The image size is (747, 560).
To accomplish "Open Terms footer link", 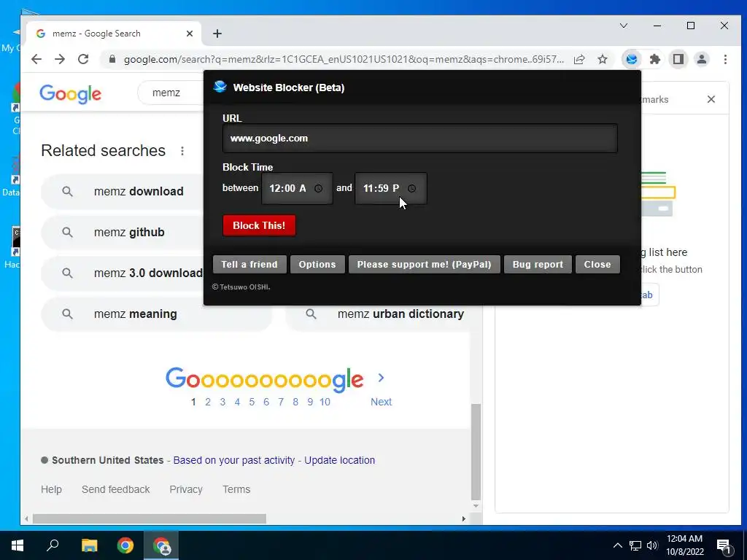I will [x=236, y=489].
